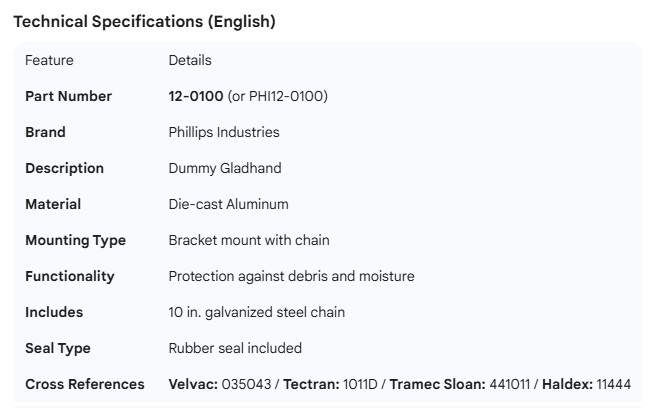The height and width of the screenshot is (408, 648).
Task: Select the Description row label
Action: (x=64, y=168)
